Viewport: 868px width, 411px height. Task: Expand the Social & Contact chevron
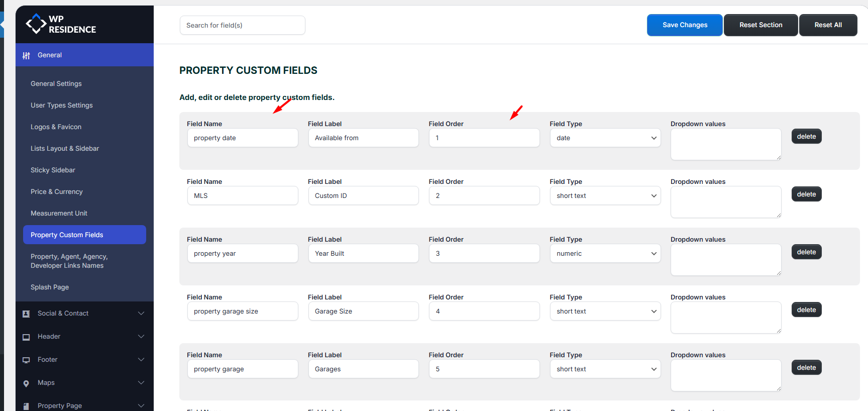[x=141, y=314]
